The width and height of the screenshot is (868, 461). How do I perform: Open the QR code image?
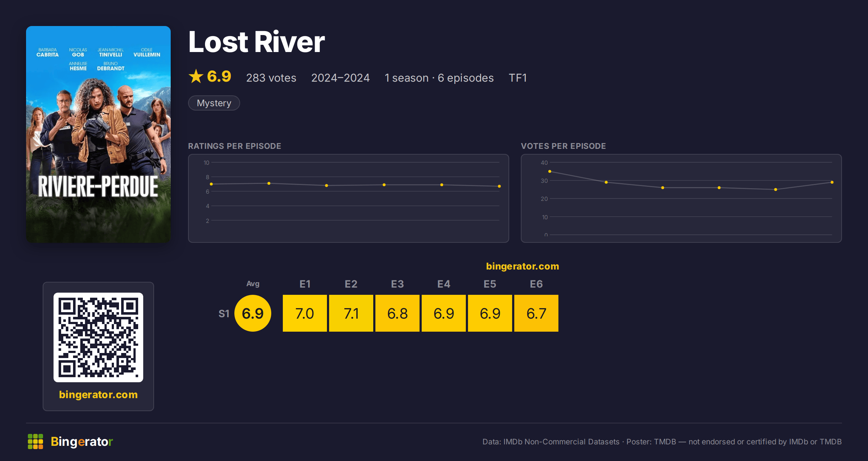click(x=98, y=337)
